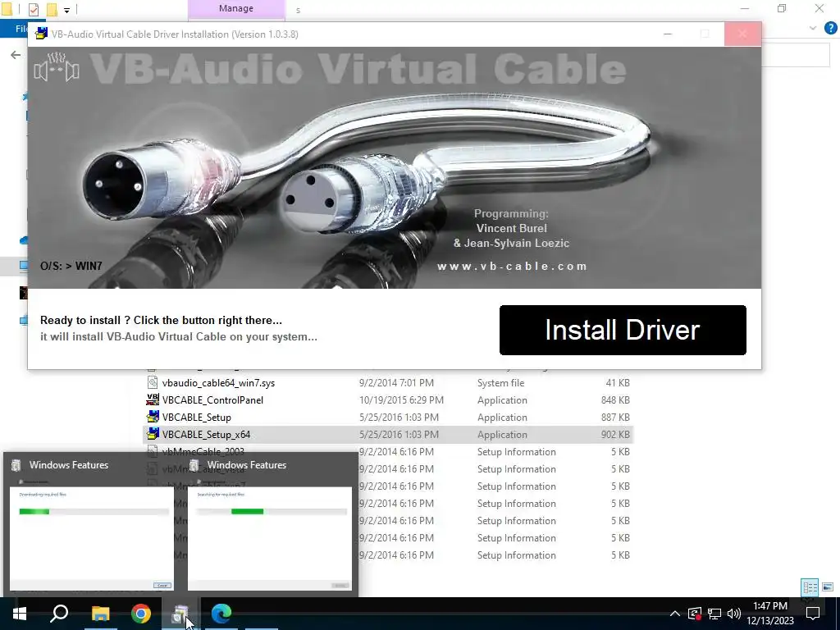Click the 41 KB size cell
The image size is (840, 630).
pos(618,383)
